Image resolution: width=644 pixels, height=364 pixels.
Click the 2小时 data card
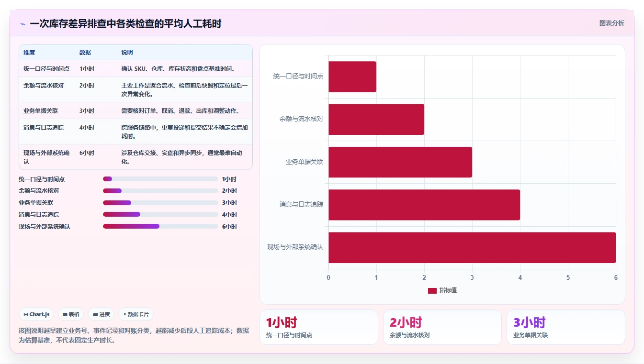(442, 327)
